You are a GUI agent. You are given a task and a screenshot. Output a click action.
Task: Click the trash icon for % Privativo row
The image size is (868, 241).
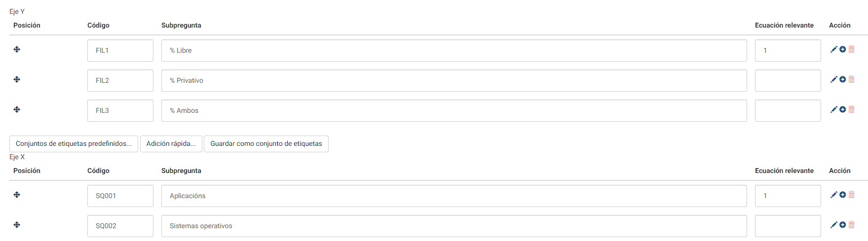pyautogui.click(x=852, y=79)
